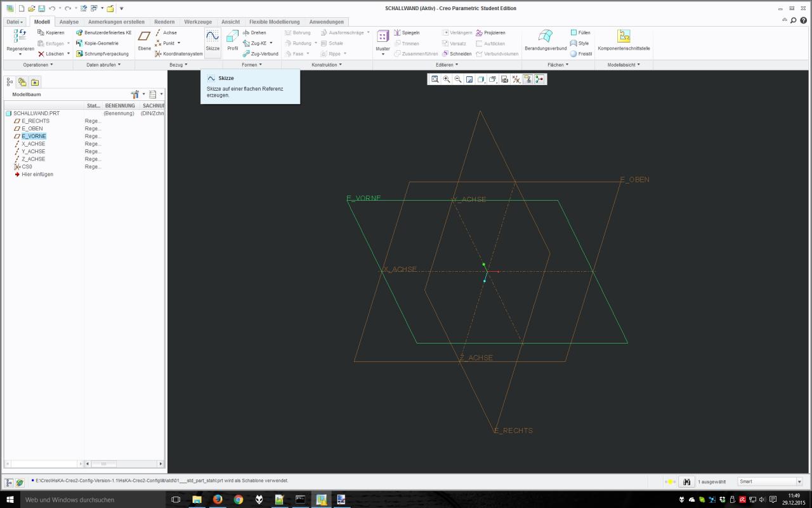Click the Profil extrude tool

[x=233, y=41]
